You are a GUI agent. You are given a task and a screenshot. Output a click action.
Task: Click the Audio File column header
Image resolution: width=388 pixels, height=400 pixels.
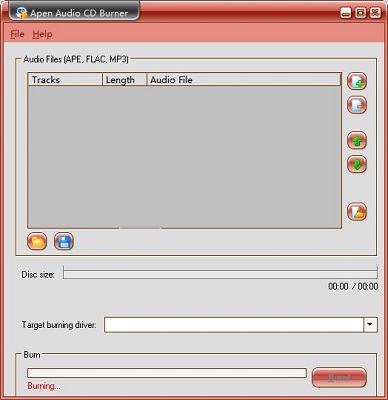(x=244, y=80)
